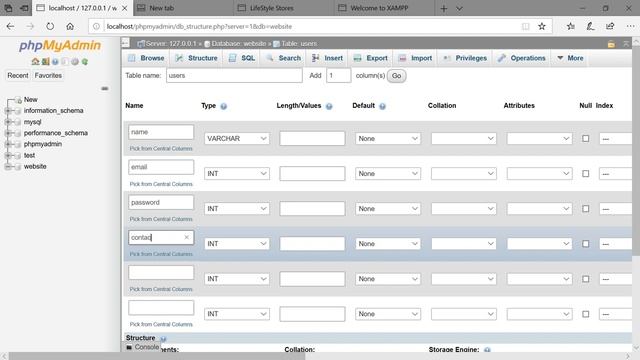Open the INT type dropdown for password
The image size is (640, 360).
pos(237,209)
